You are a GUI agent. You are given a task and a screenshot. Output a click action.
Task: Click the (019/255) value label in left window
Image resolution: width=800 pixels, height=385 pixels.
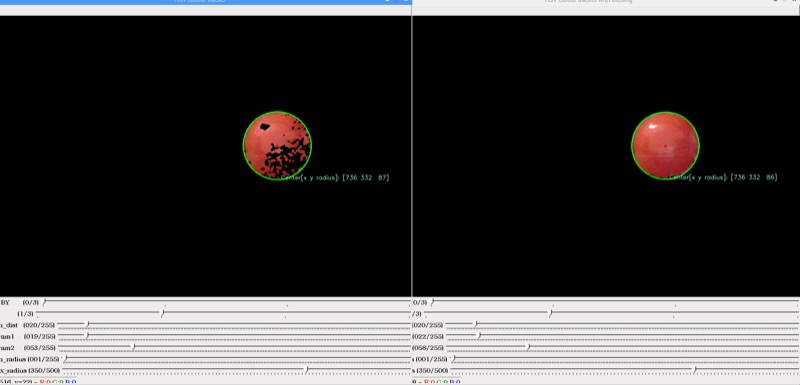point(39,337)
